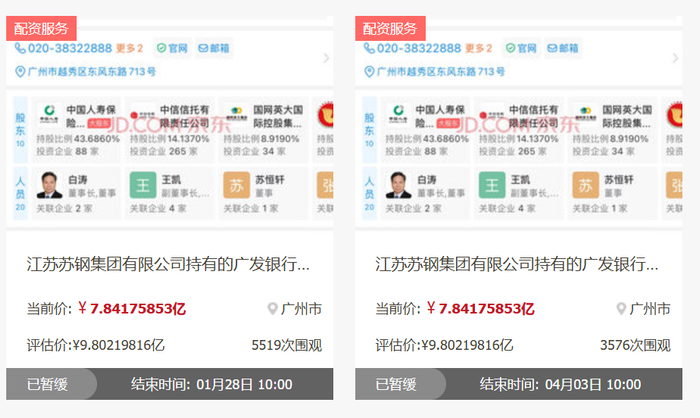Click 中信信托 logo in the 01月28日 card
The image size is (700, 418).
(142, 115)
